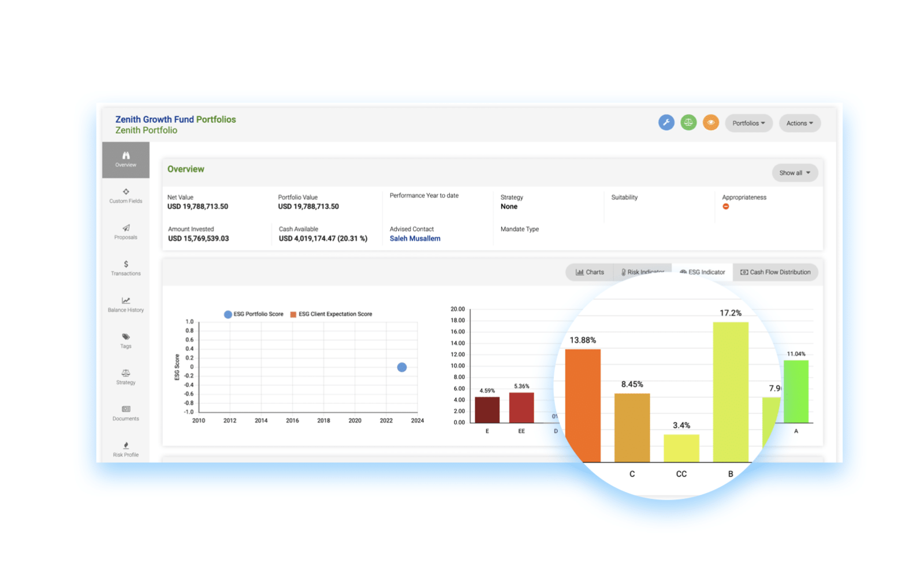View Balance History in sidebar

click(126, 305)
